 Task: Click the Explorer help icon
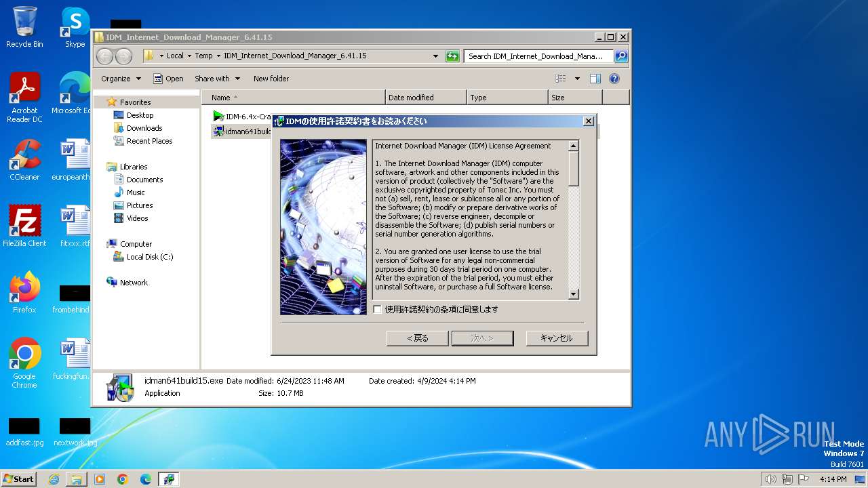click(614, 79)
